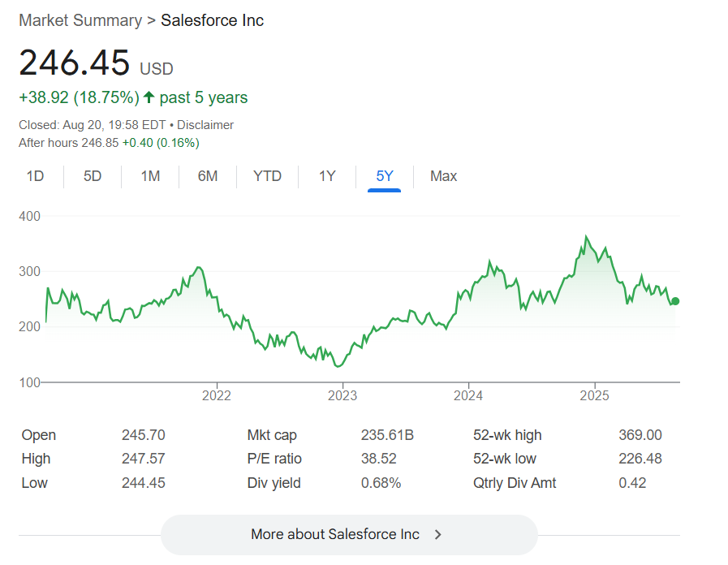Click the 400 y-axis label
Viewport: 728px width, 565px height.
29,217
